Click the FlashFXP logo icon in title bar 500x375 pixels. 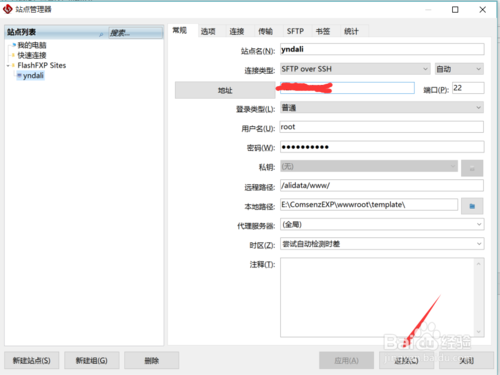tap(8, 9)
